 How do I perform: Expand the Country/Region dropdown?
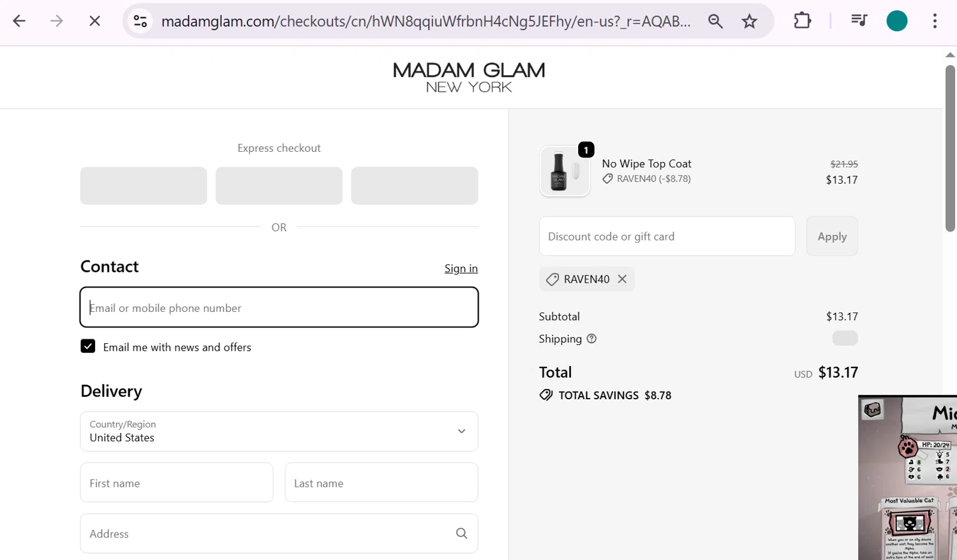pyautogui.click(x=279, y=431)
